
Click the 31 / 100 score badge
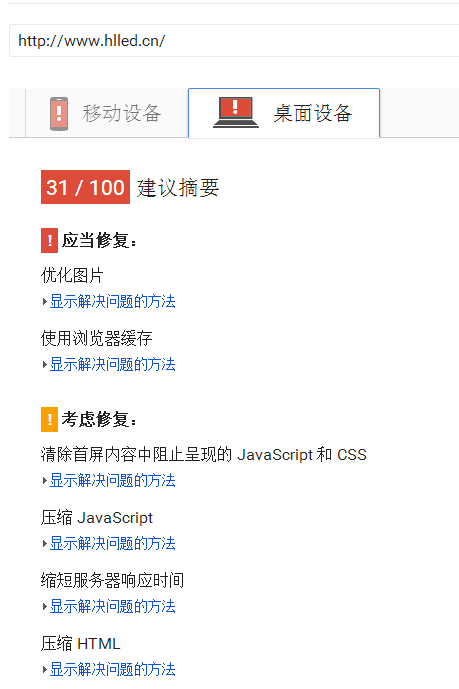click(x=85, y=187)
